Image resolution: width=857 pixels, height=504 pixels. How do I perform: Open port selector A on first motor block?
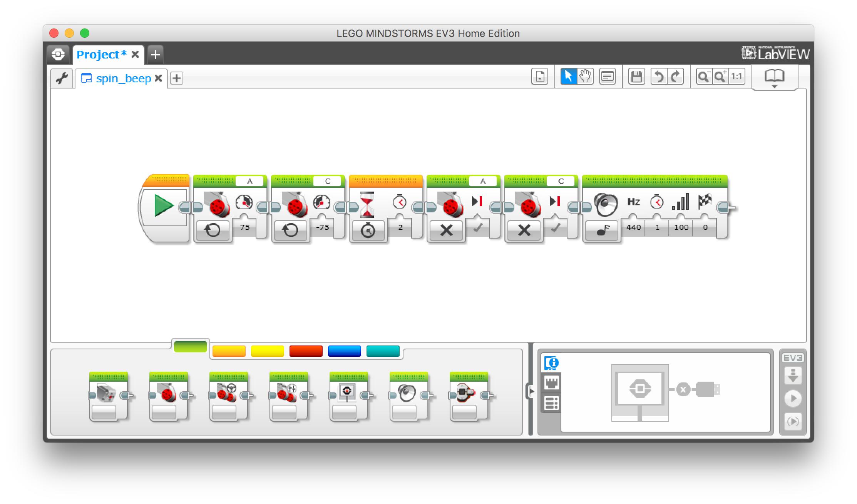tap(249, 181)
